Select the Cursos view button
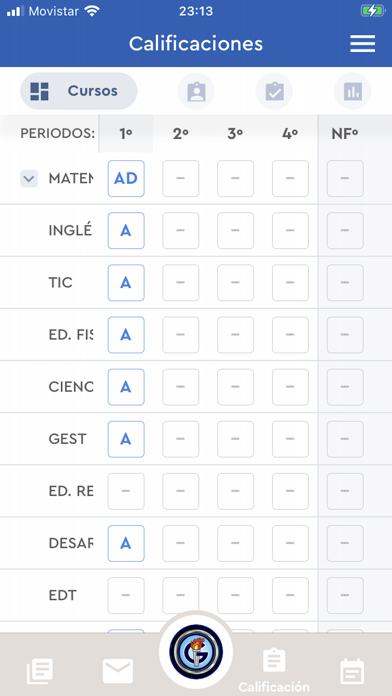The image size is (392, 696). 79,91
